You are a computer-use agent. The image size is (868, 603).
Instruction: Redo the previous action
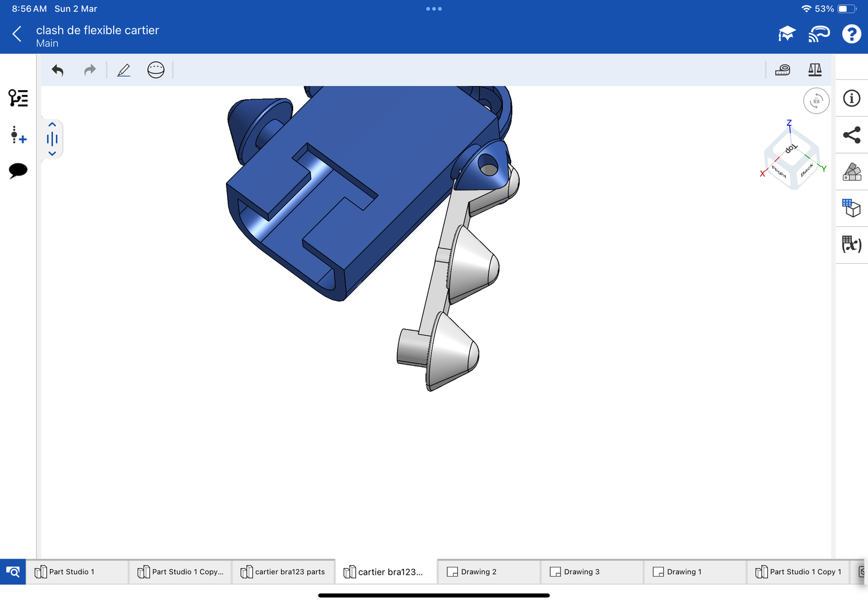pos(90,70)
